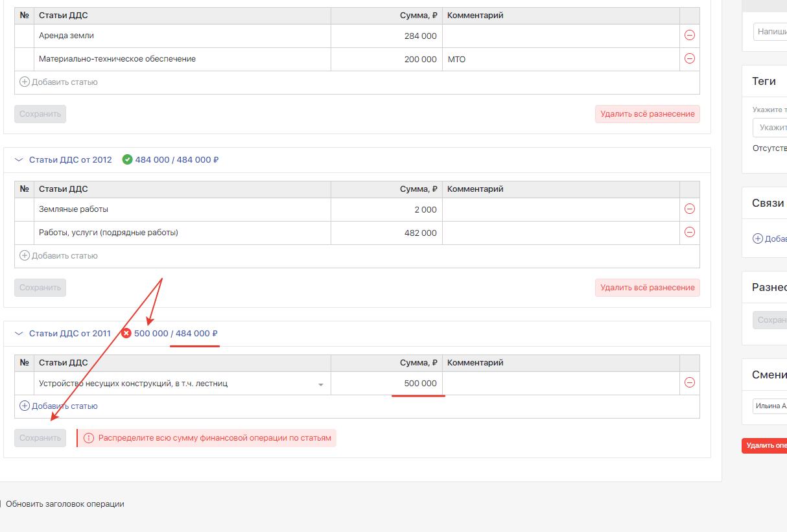The height and width of the screenshot is (532, 787).
Task: Collapse the Статьи ДДС от 2011 section
Action: (19, 334)
